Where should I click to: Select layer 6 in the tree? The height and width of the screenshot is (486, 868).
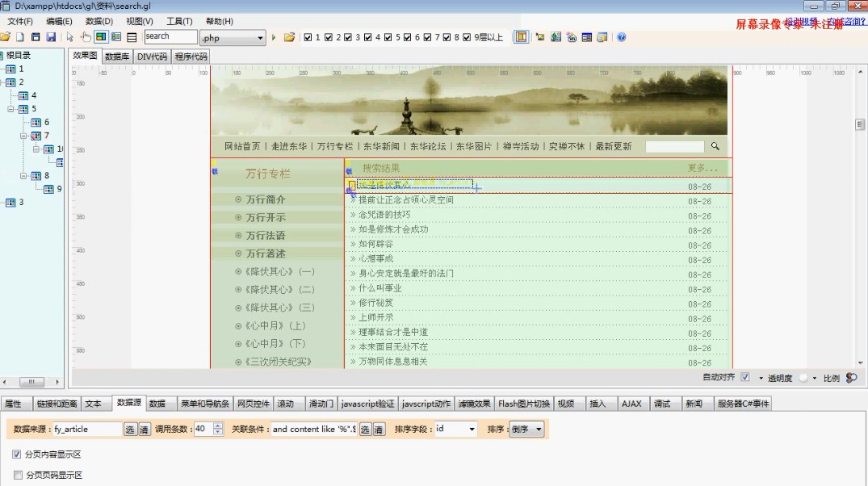41,122
